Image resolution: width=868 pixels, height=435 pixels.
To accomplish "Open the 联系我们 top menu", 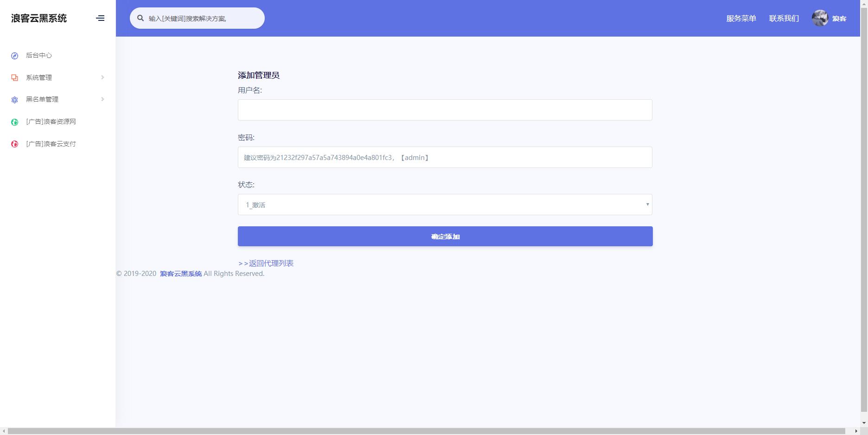I will point(784,18).
